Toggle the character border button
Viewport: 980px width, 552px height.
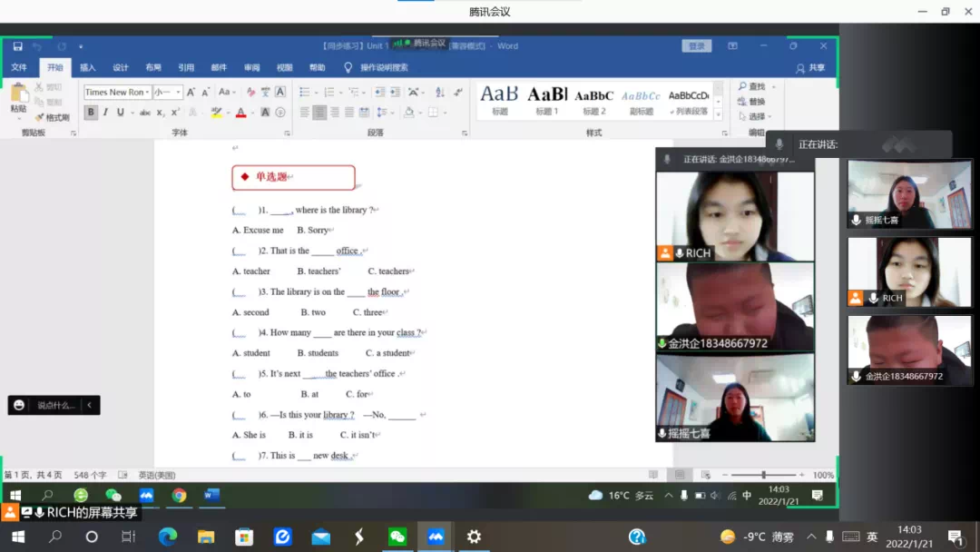click(x=280, y=92)
